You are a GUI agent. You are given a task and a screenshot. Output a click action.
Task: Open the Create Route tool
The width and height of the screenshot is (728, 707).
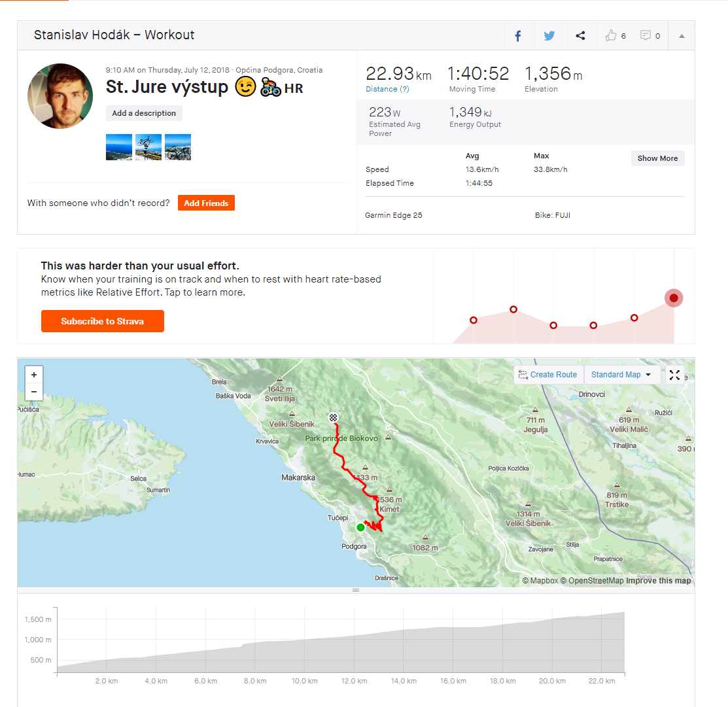(547, 375)
